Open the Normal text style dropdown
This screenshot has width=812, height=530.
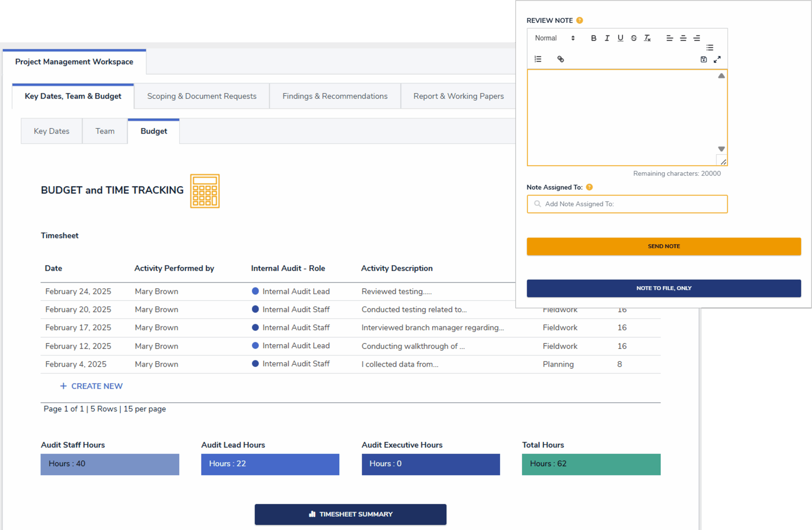(x=554, y=38)
